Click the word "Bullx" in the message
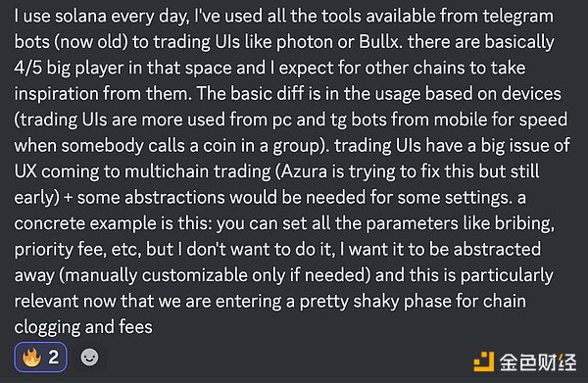Image resolution: width=588 pixels, height=383 pixels. tap(378, 42)
